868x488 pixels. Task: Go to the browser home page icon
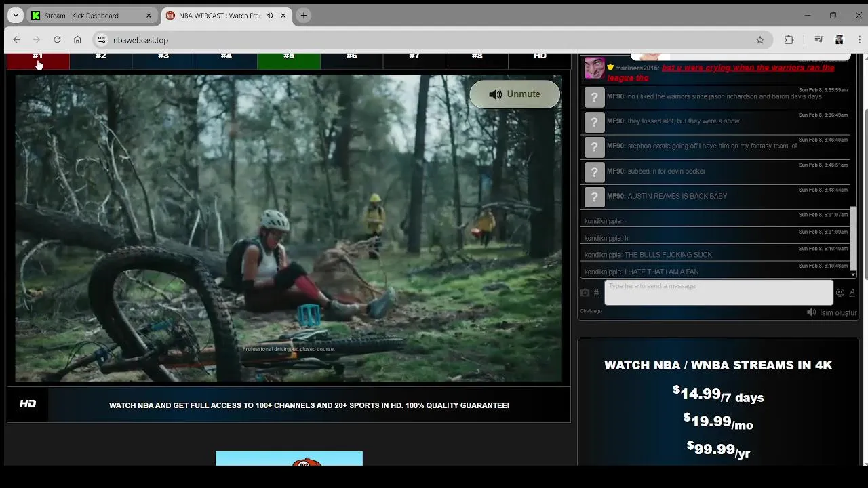click(x=77, y=40)
